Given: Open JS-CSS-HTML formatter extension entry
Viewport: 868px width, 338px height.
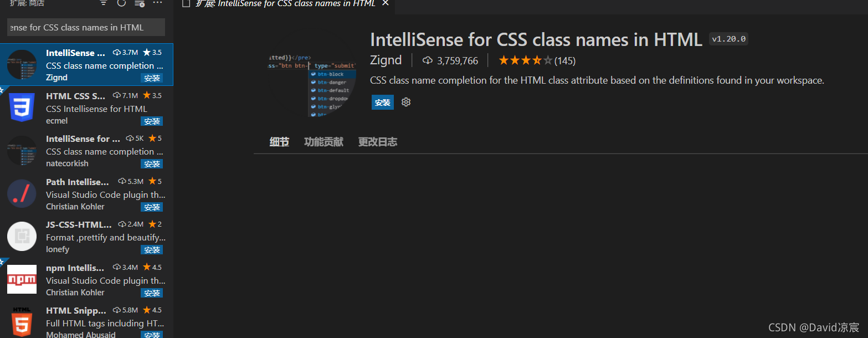Looking at the screenshot, I should tap(87, 237).
